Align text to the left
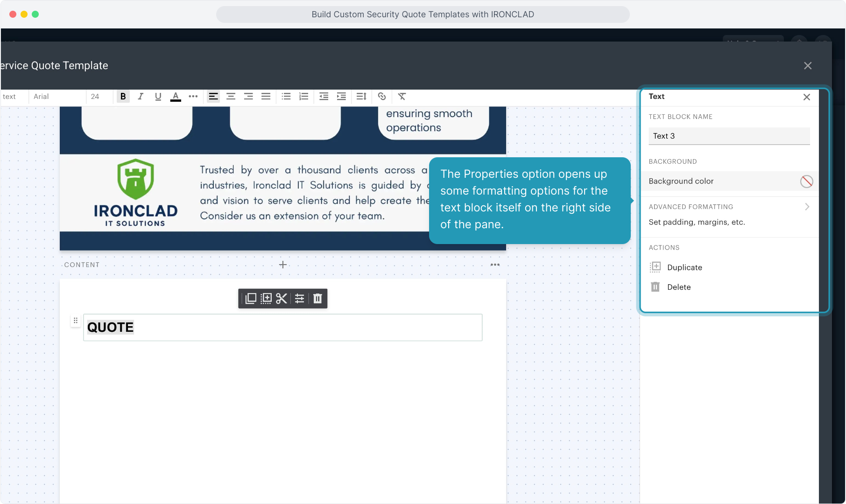The image size is (846, 504). coord(213,97)
